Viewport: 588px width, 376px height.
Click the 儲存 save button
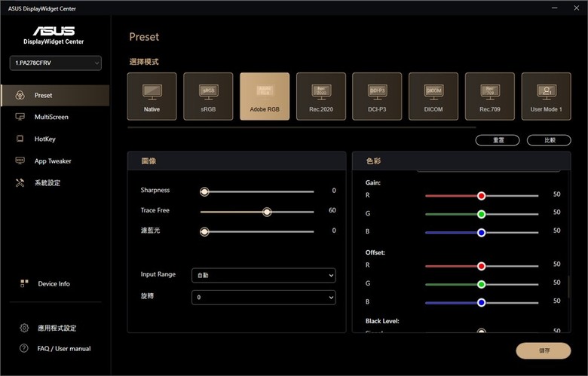(x=544, y=351)
